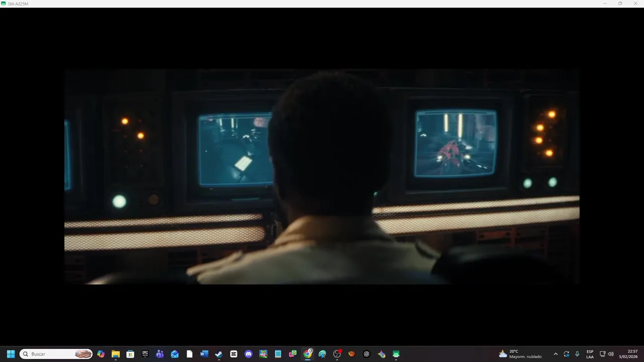Open the sync update tray icon
Screen dimensions: 644x362
[567, 354]
